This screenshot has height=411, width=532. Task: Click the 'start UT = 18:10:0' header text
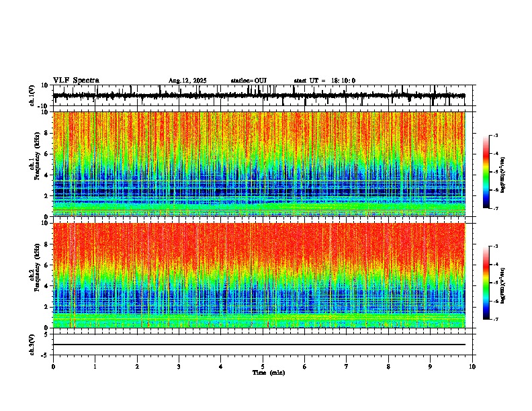coord(324,81)
